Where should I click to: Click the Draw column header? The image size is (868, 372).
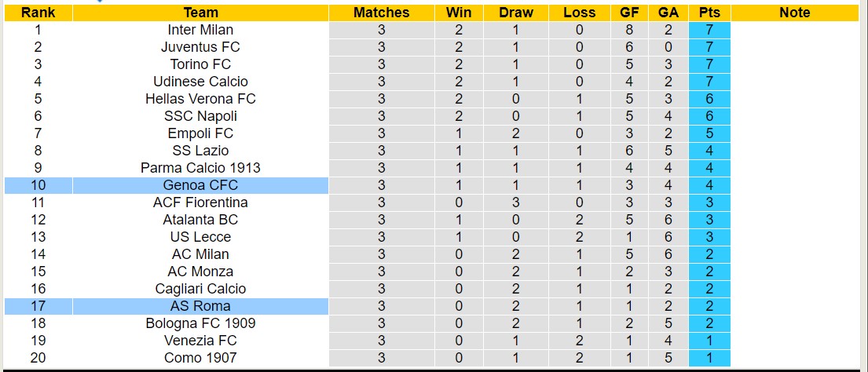coord(516,13)
